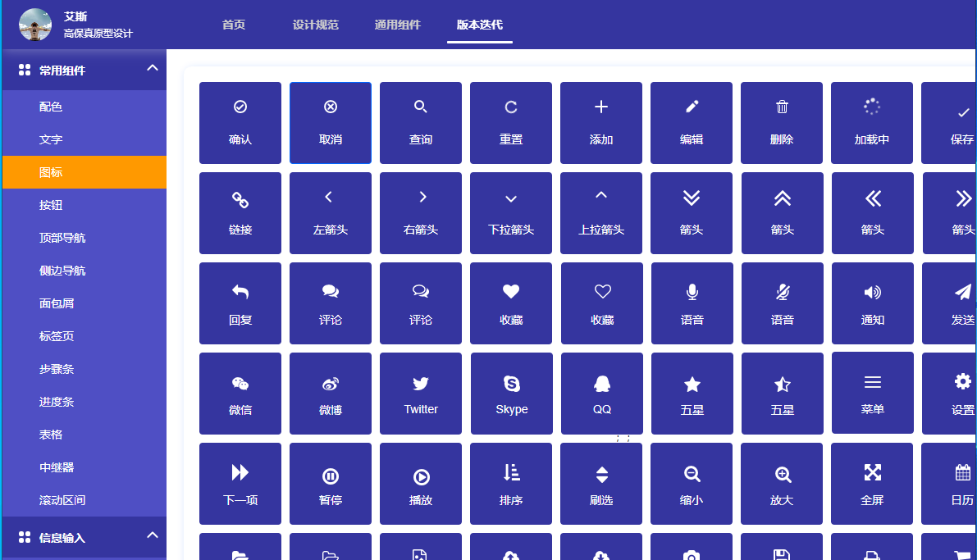Select the 菜单 hamburger icon tile
The image size is (977, 560).
[872, 393]
